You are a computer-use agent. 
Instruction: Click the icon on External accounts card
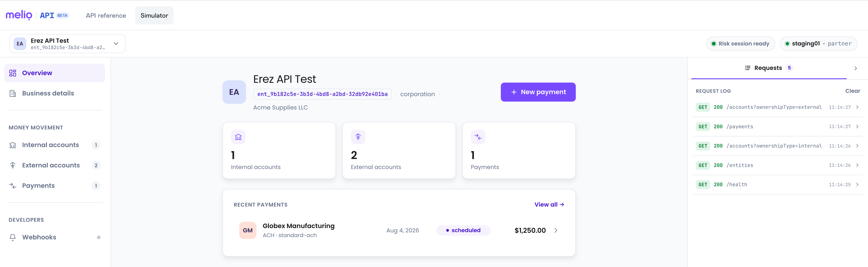[358, 137]
